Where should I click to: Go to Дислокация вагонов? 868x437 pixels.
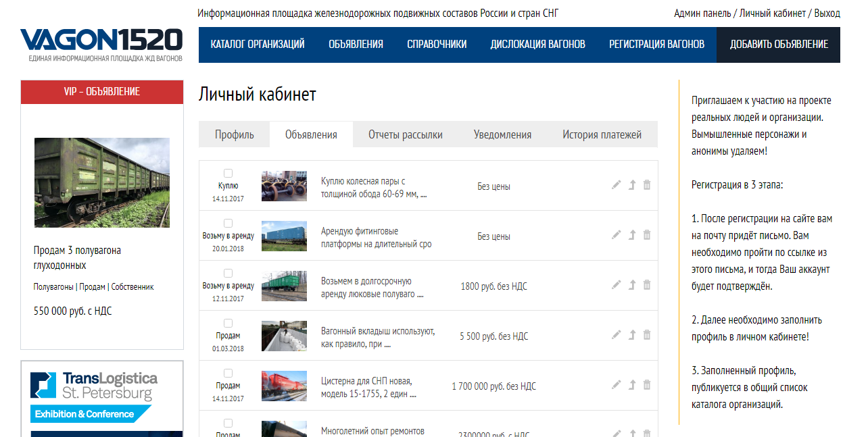[537, 45]
